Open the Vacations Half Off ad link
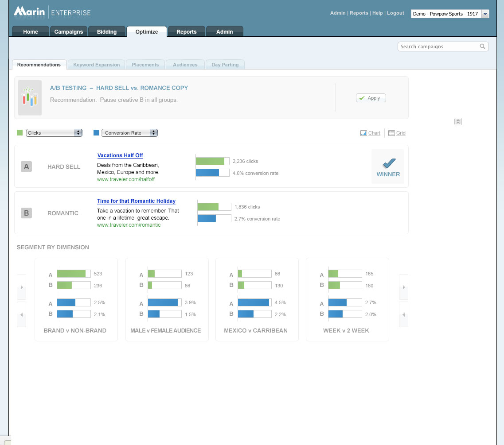The height and width of the screenshot is (445, 504). 120,155
